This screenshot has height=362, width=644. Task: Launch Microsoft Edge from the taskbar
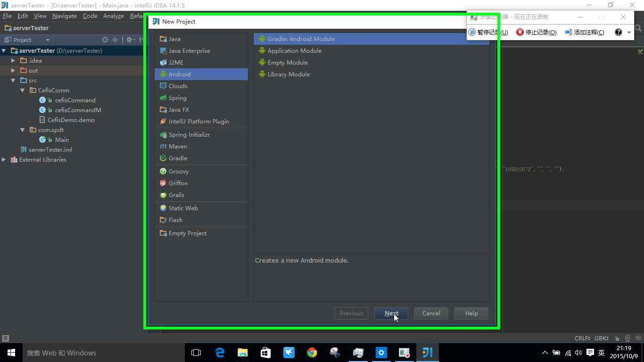click(220, 353)
